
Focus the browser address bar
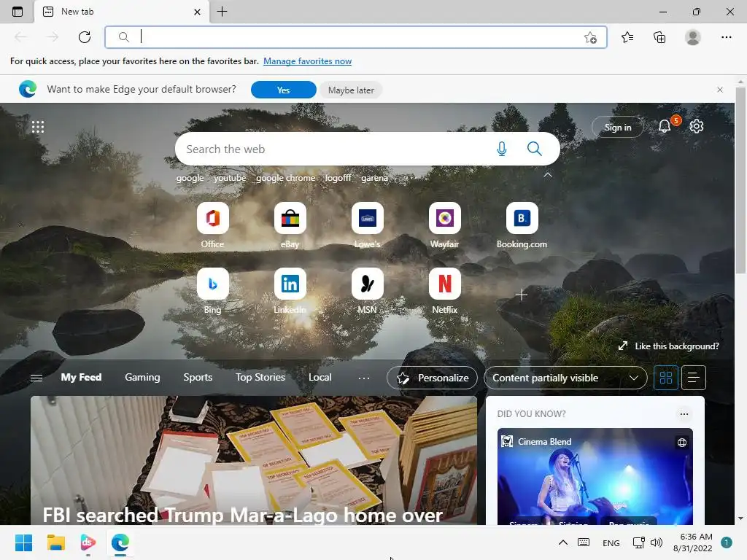pyautogui.click(x=356, y=37)
